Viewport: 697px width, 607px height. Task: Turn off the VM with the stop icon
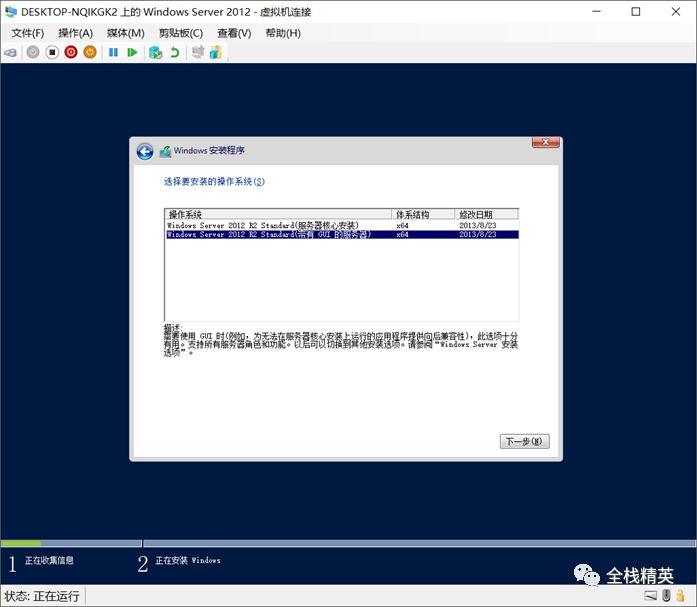[x=52, y=52]
